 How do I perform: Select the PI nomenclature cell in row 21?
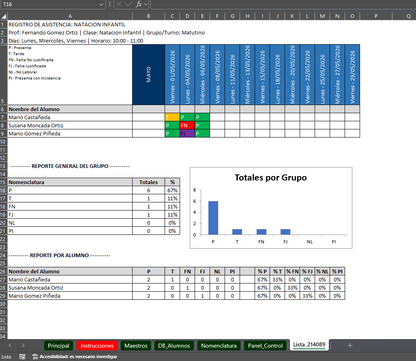point(70,231)
